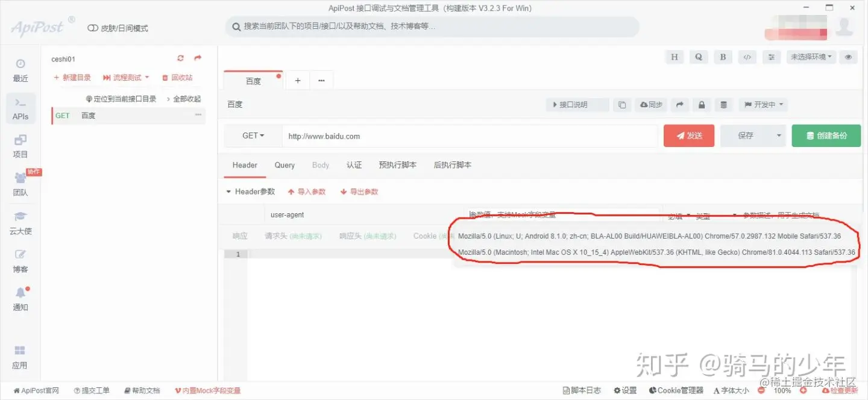Click the code </> toolbar icon
Viewport: 868px width, 400px height.
747,57
